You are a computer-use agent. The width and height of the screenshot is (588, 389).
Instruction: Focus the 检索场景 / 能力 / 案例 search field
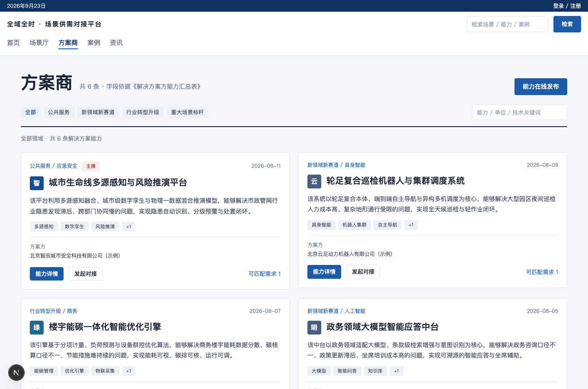click(x=508, y=24)
